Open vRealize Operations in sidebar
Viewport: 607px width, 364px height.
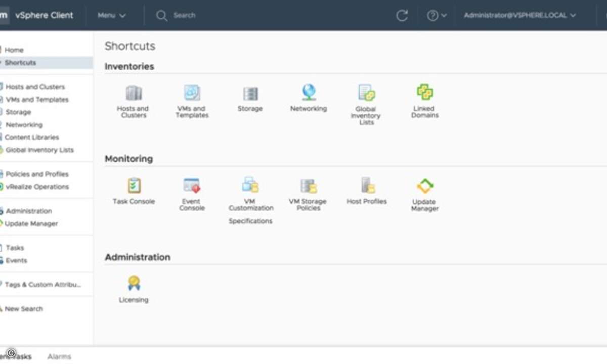[37, 187]
